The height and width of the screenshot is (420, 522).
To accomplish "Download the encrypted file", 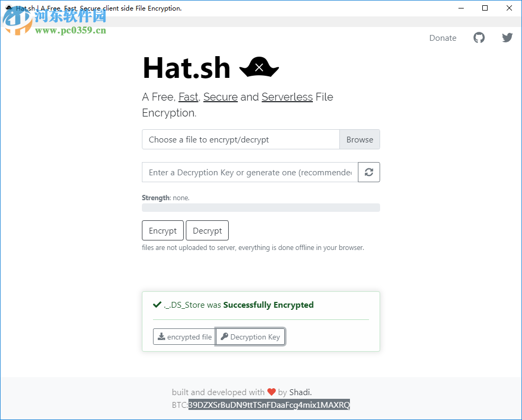I will (x=184, y=336).
